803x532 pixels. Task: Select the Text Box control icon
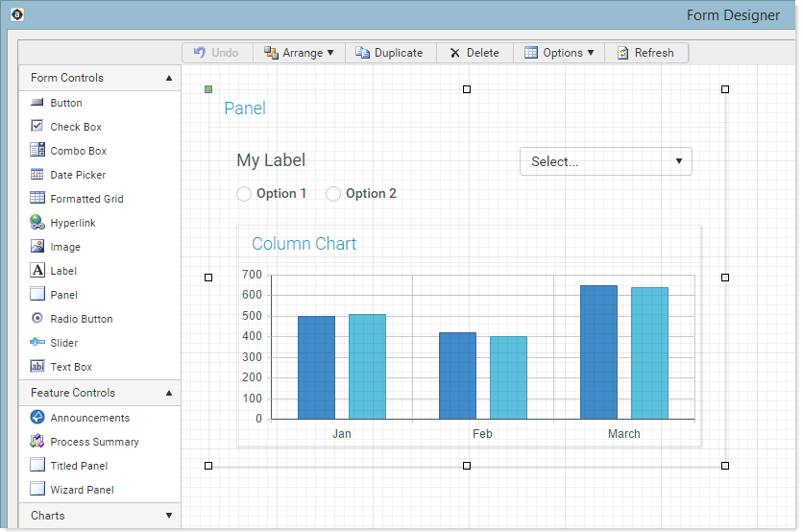37,367
